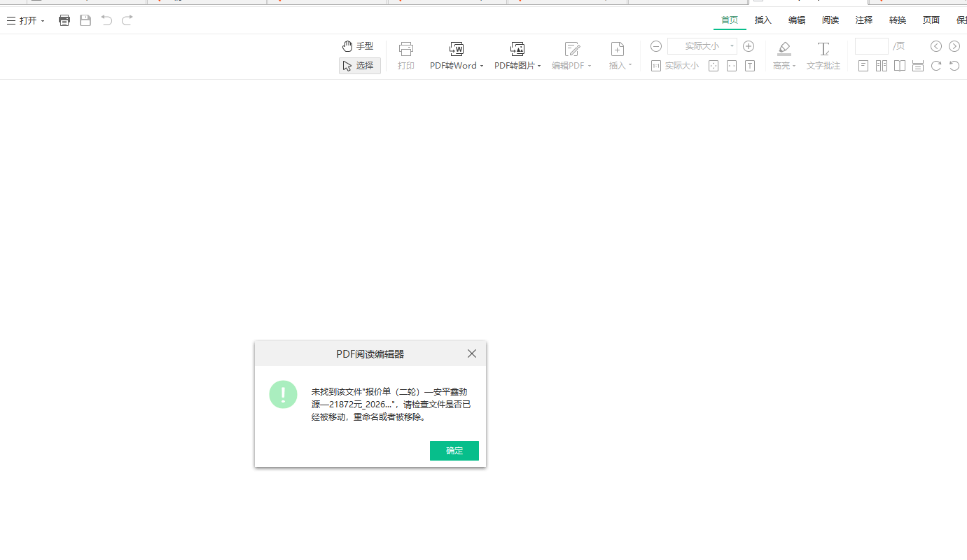Expand the 高亮 dropdown arrow
This screenshot has width=967, height=560.
[794, 66]
